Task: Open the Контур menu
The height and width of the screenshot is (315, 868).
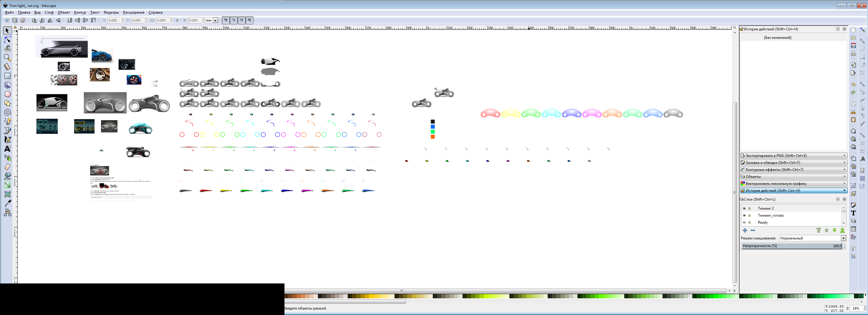Action: [x=80, y=12]
